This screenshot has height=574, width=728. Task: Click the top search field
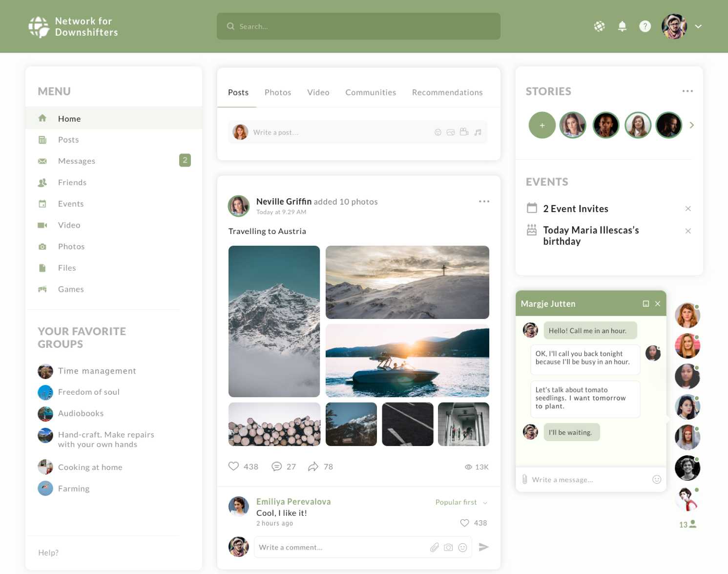pos(358,26)
